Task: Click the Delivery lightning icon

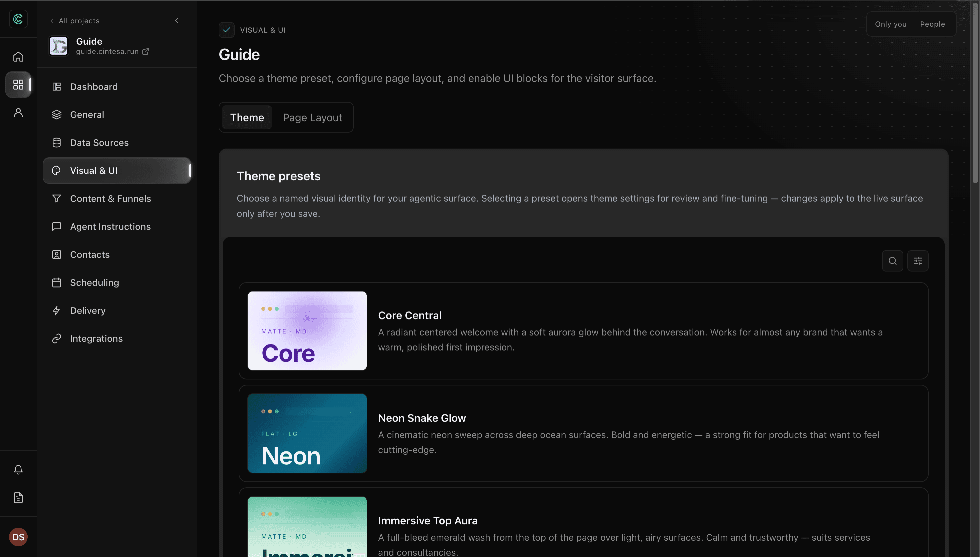Action: 57,310
